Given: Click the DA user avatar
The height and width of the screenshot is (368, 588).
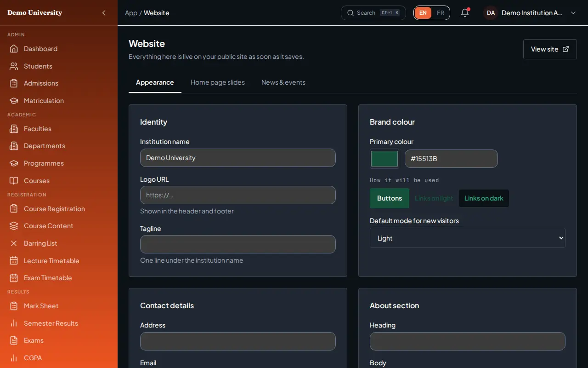Looking at the screenshot, I should [491, 13].
